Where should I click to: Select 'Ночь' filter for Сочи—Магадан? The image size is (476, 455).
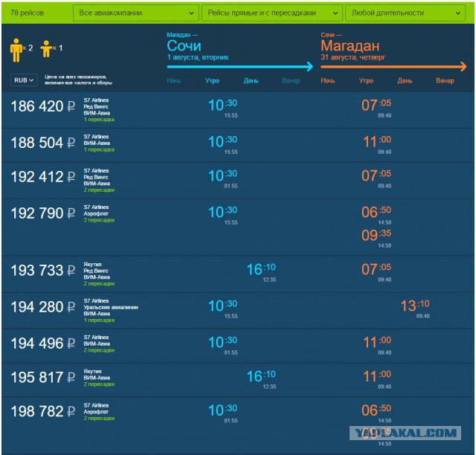(x=328, y=81)
